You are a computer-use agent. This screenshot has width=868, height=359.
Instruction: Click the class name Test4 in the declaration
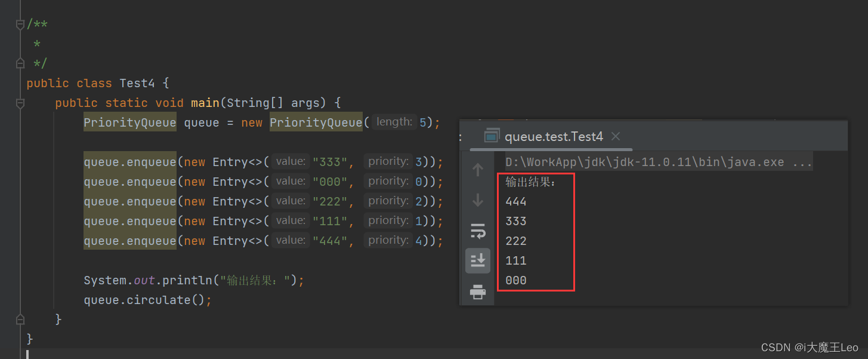coord(137,83)
